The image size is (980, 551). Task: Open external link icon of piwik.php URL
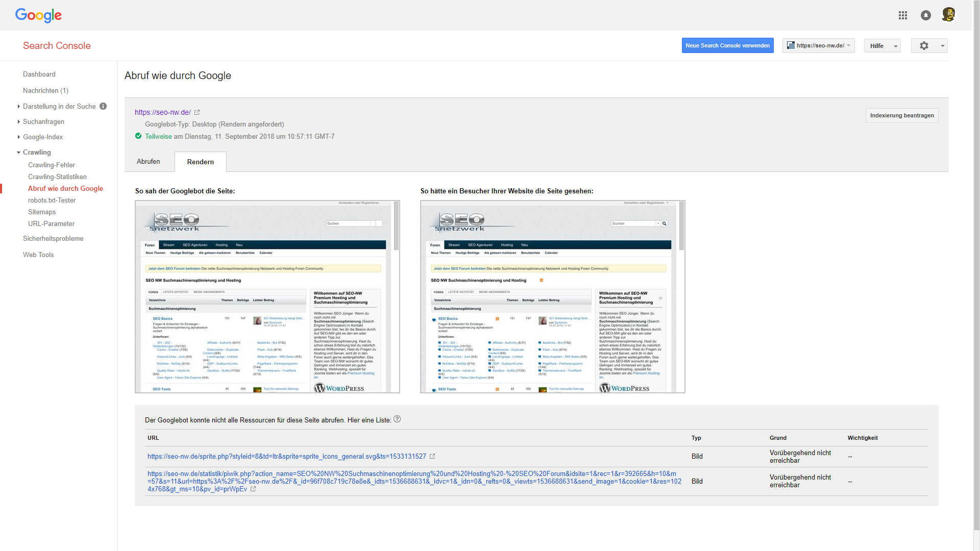pos(253,489)
